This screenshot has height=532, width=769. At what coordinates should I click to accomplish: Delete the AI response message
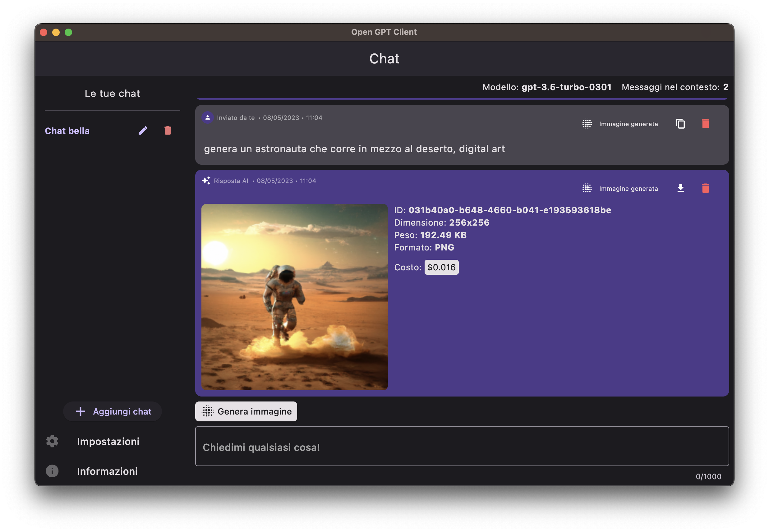705,188
